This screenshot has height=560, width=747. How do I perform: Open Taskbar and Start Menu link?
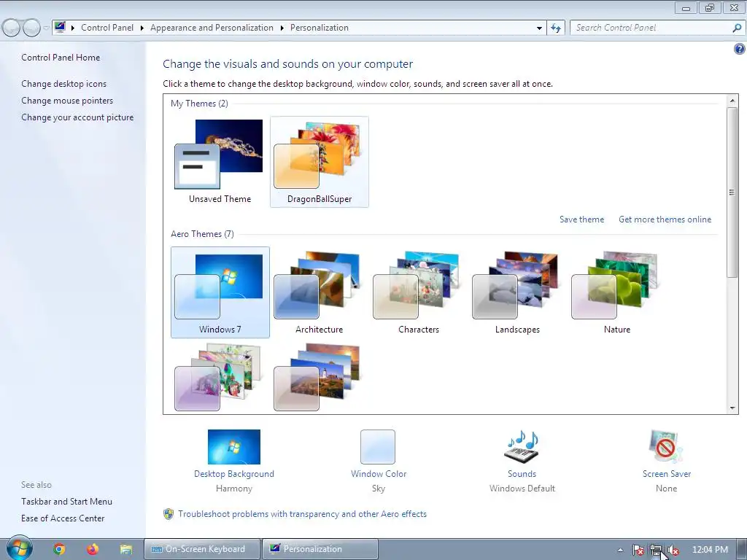(66, 502)
